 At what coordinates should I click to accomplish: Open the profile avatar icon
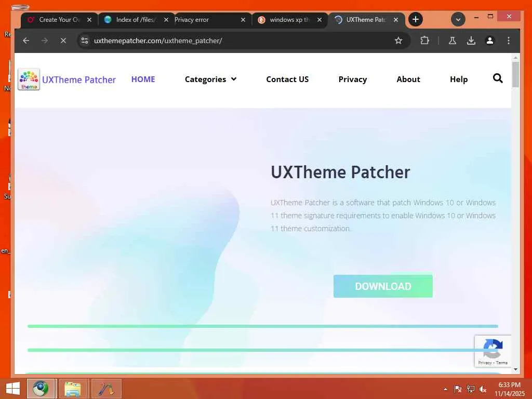point(489,41)
